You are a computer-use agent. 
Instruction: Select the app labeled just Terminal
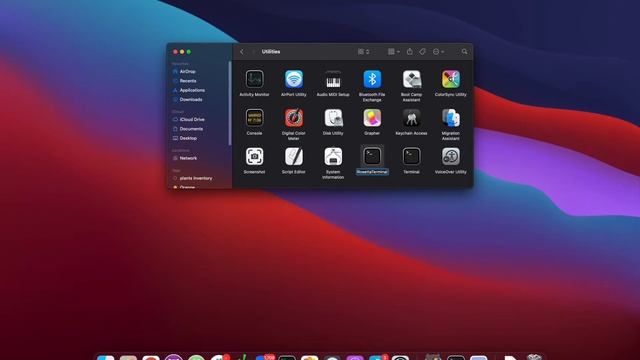[411, 157]
